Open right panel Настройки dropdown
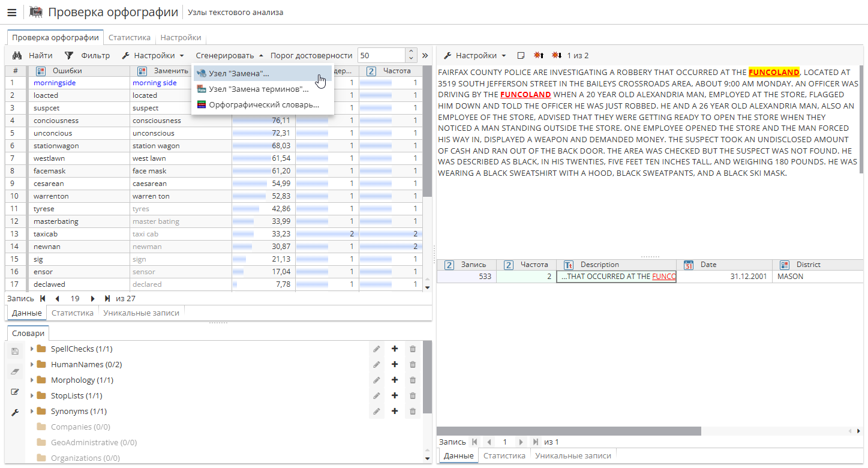 [x=475, y=56]
